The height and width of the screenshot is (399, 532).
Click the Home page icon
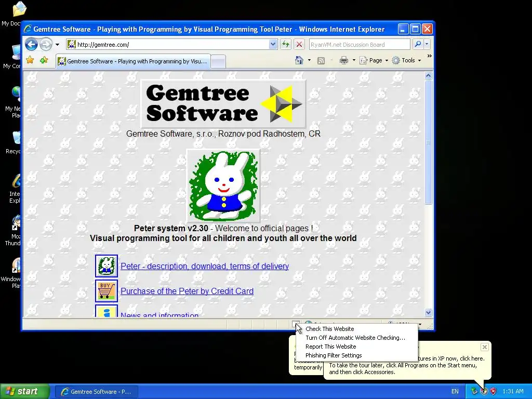[x=299, y=60]
